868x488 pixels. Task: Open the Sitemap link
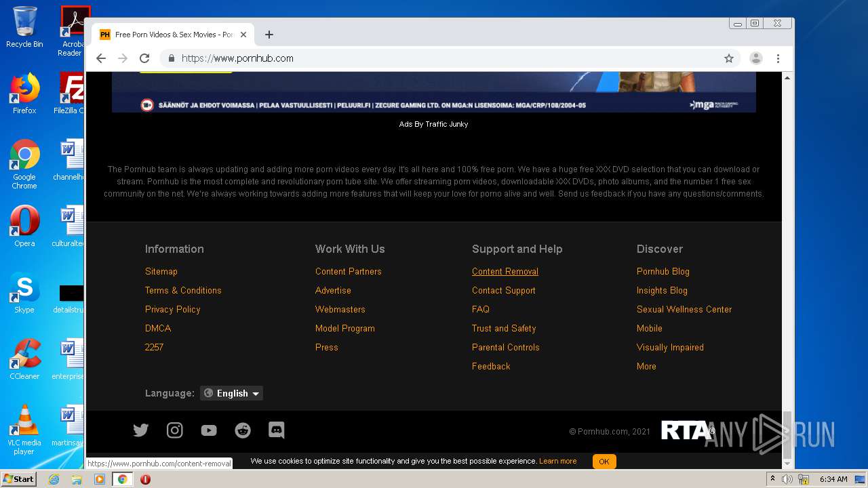point(161,271)
